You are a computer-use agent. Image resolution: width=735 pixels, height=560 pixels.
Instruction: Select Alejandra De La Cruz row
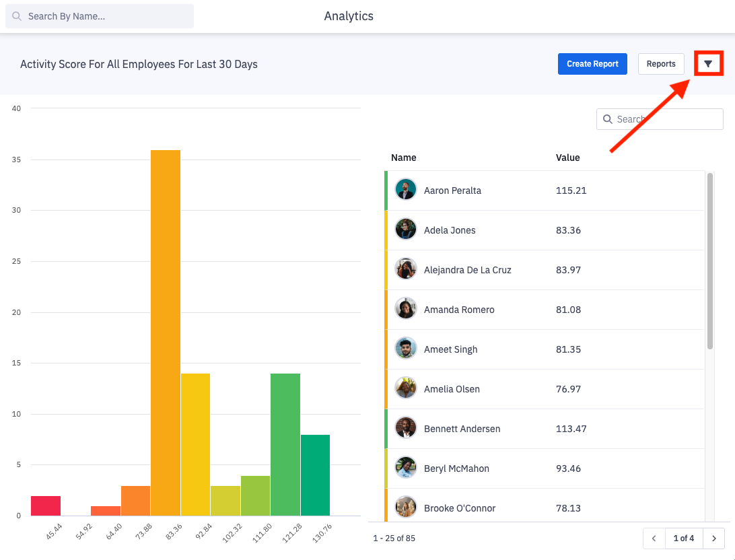point(467,270)
